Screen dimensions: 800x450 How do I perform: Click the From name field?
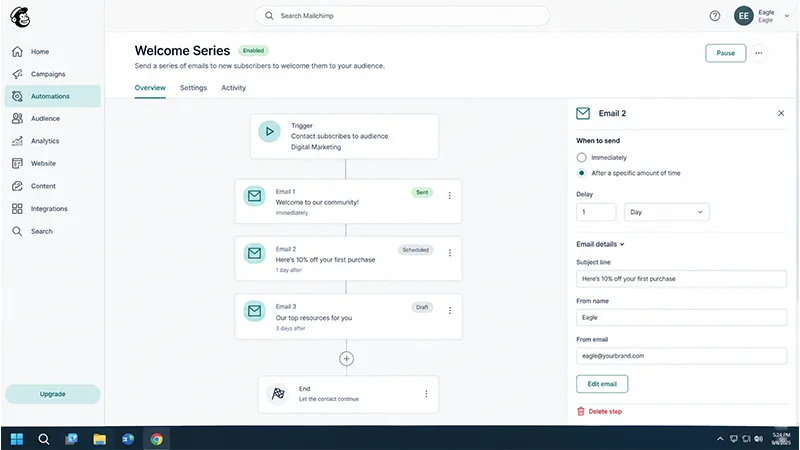pos(681,317)
